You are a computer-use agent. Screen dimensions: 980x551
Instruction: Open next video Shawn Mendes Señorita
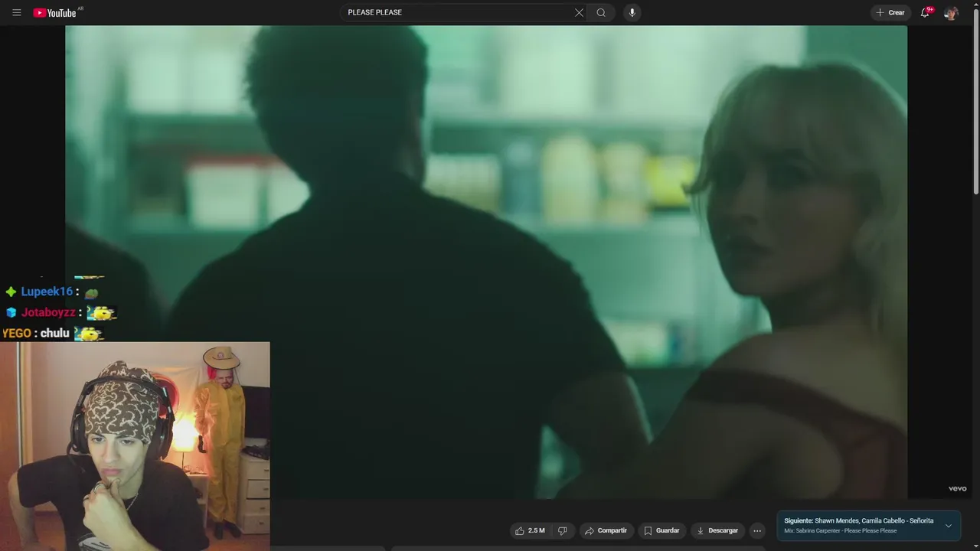(858, 520)
